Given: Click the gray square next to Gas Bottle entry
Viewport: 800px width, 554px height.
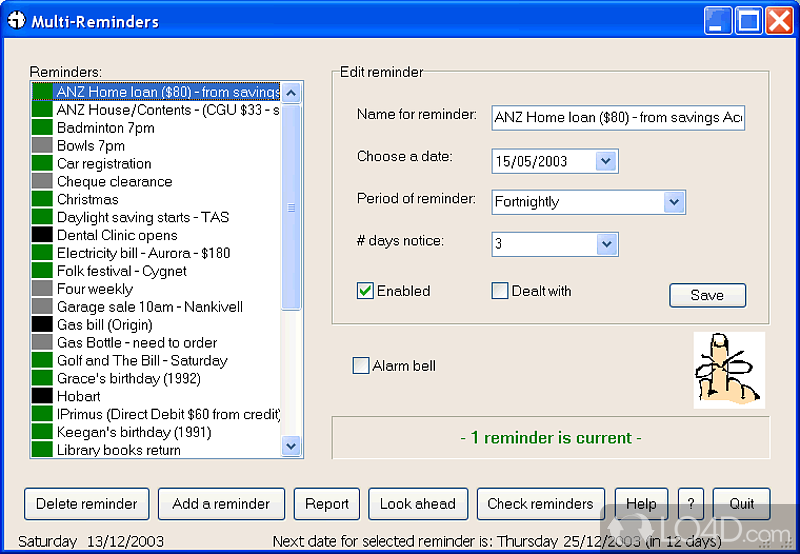Looking at the screenshot, I should pos(42,342).
